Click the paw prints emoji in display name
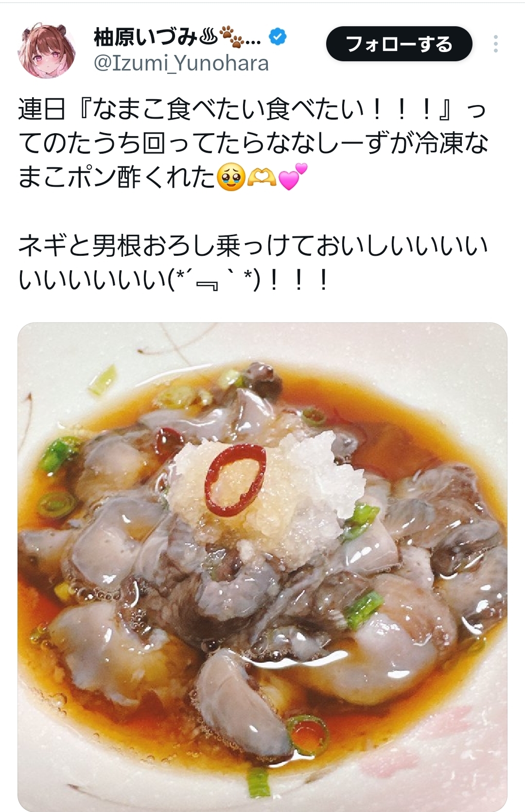The width and height of the screenshot is (525, 812). coord(230,37)
